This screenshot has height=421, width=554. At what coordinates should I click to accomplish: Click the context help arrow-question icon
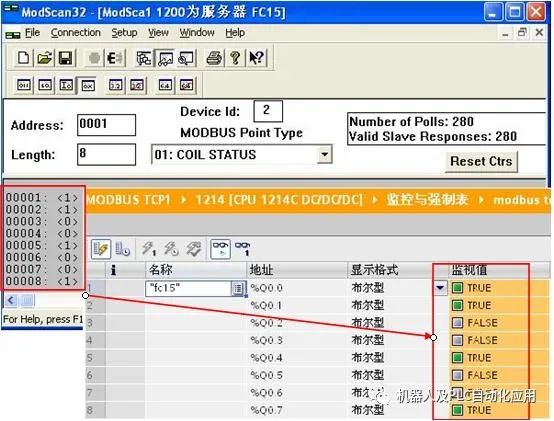click(256, 58)
